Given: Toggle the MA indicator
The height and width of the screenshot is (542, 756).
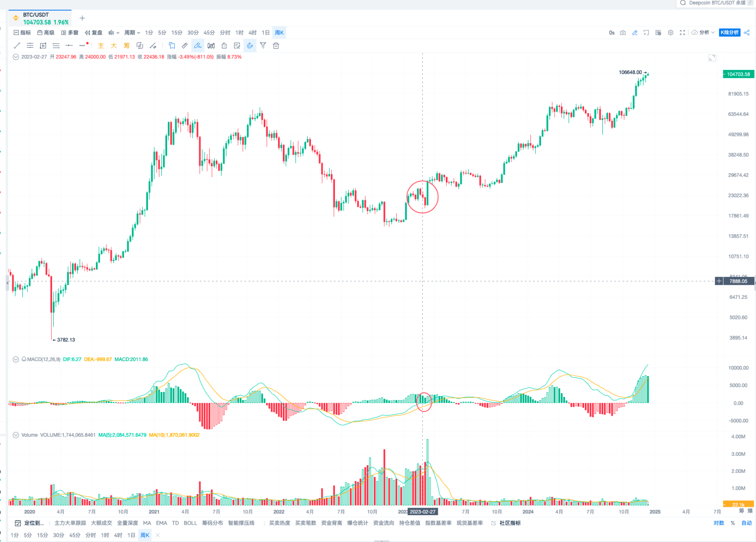Looking at the screenshot, I should (147, 523).
